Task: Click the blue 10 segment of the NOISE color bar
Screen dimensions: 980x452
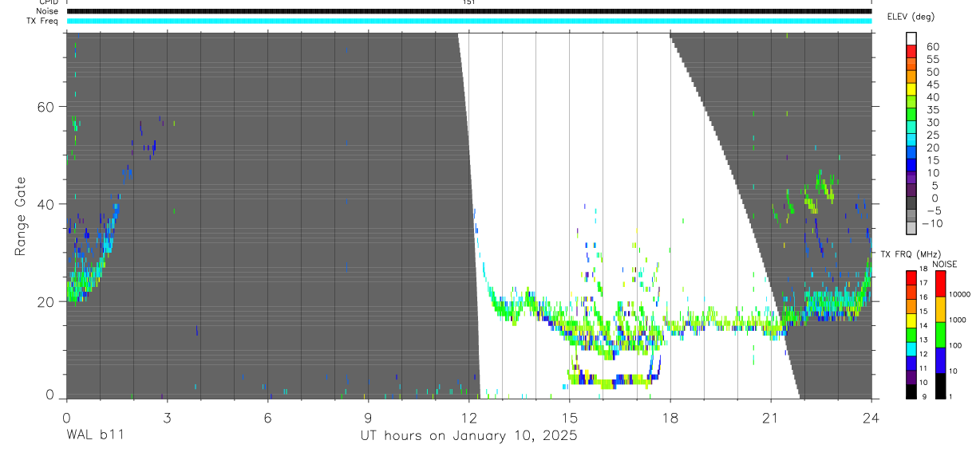Action: [940, 360]
